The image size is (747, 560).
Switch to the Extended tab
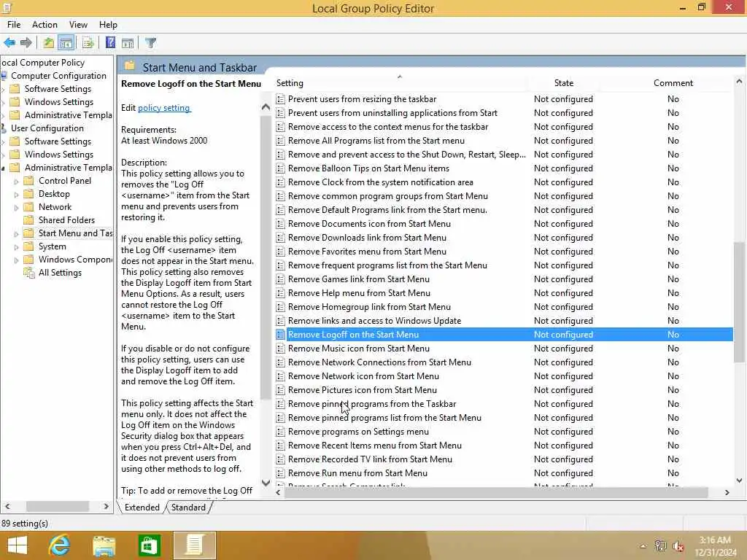point(142,507)
